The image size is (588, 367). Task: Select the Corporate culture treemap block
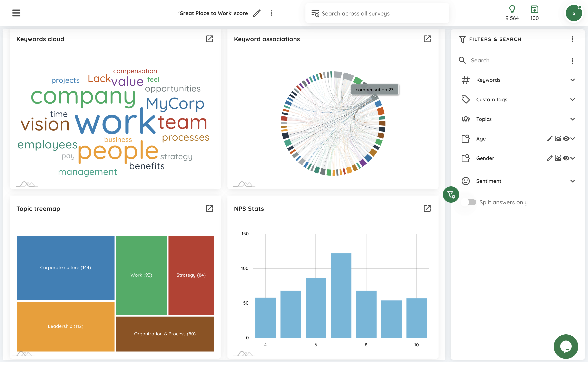point(66,268)
